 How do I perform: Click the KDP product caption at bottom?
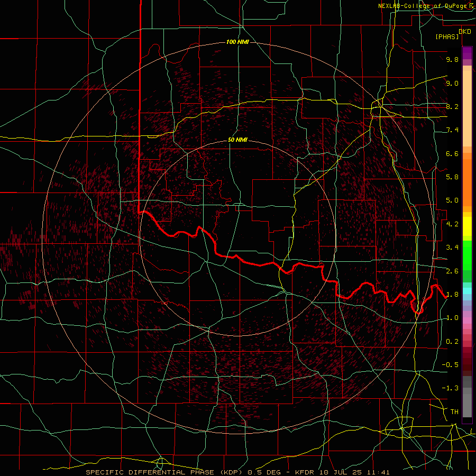pos(237,472)
